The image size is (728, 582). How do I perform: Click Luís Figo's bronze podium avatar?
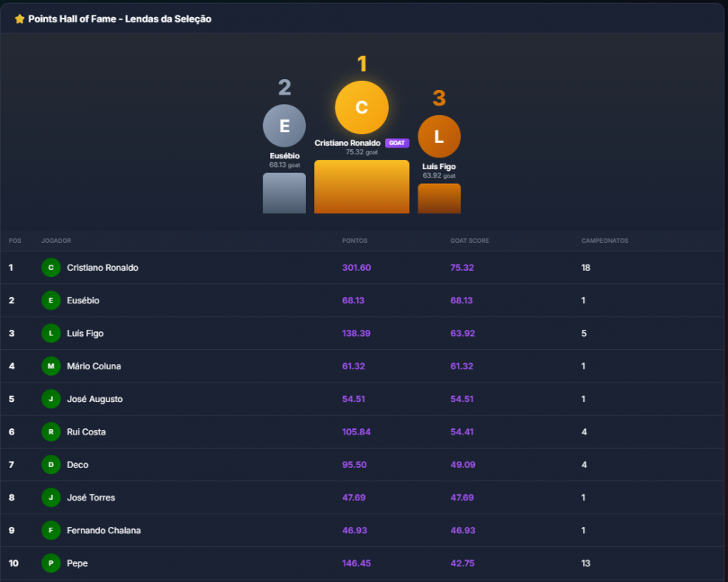pos(439,137)
